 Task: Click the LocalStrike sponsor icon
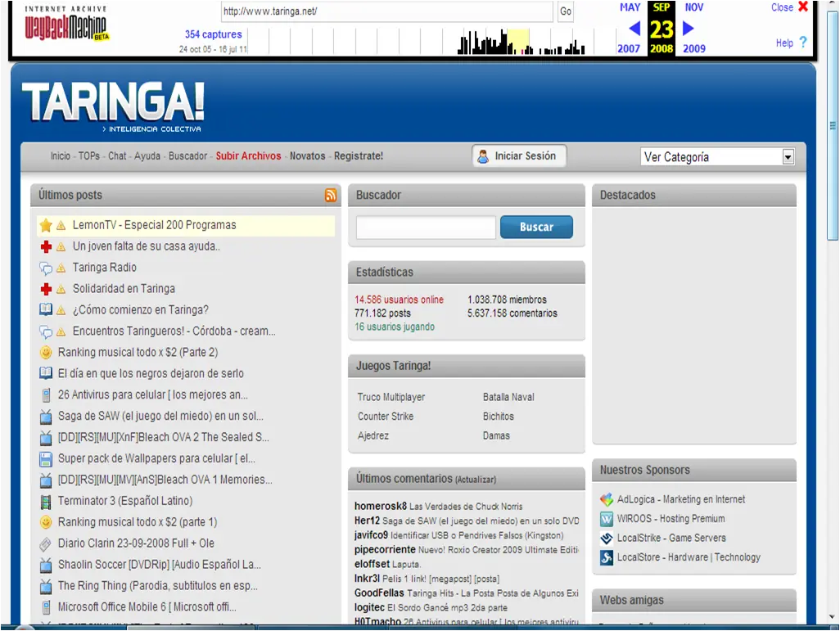607,539
